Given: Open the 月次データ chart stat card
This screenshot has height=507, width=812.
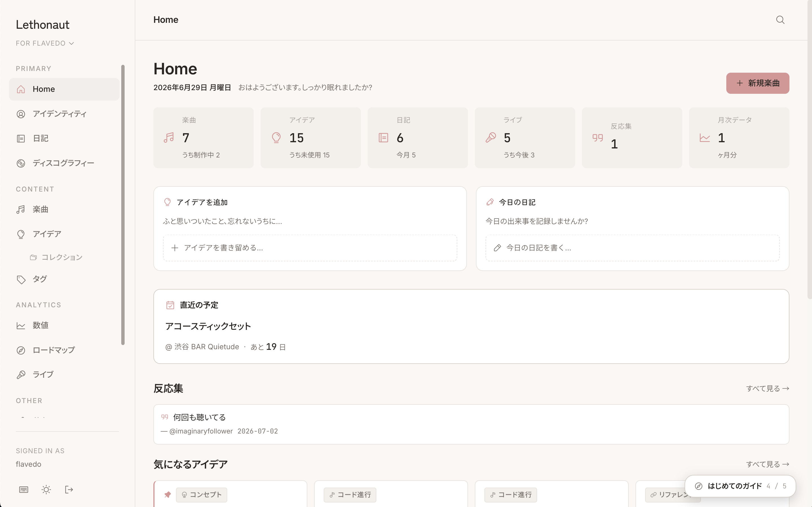Looking at the screenshot, I should [x=739, y=137].
